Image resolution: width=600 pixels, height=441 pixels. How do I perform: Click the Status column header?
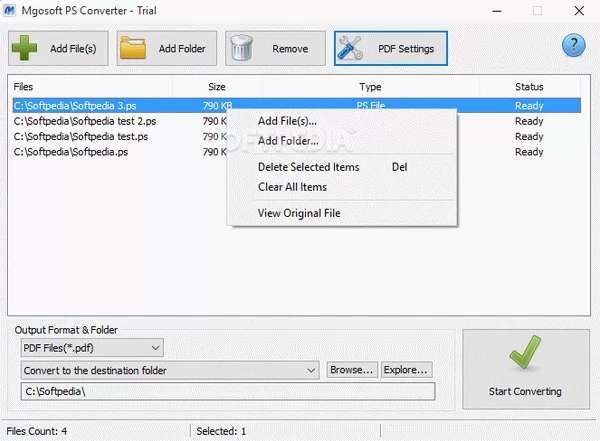529,87
